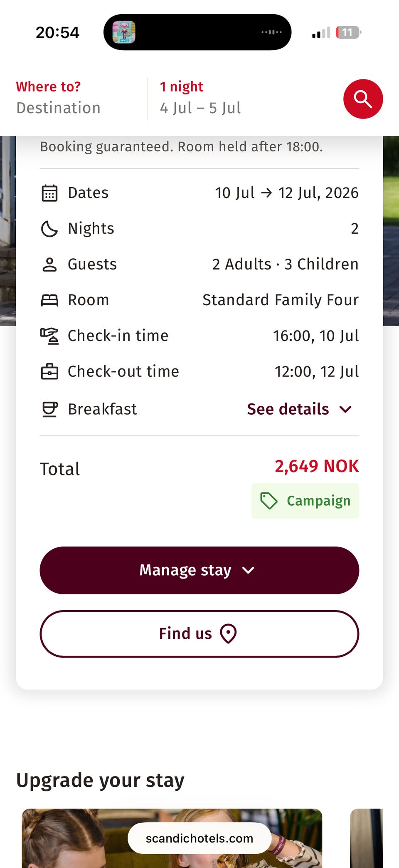Tap the red search magnifier button
399x868 pixels.
[363, 99]
